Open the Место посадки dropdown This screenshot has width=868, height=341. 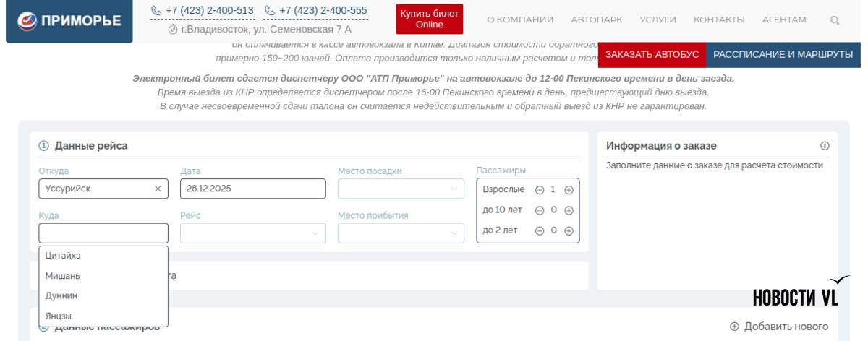(x=401, y=189)
